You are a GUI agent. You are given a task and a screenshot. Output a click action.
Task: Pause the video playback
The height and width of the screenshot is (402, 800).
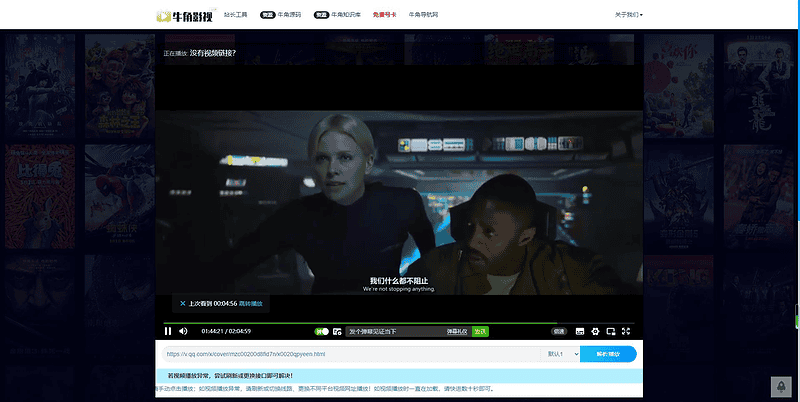tap(168, 331)
